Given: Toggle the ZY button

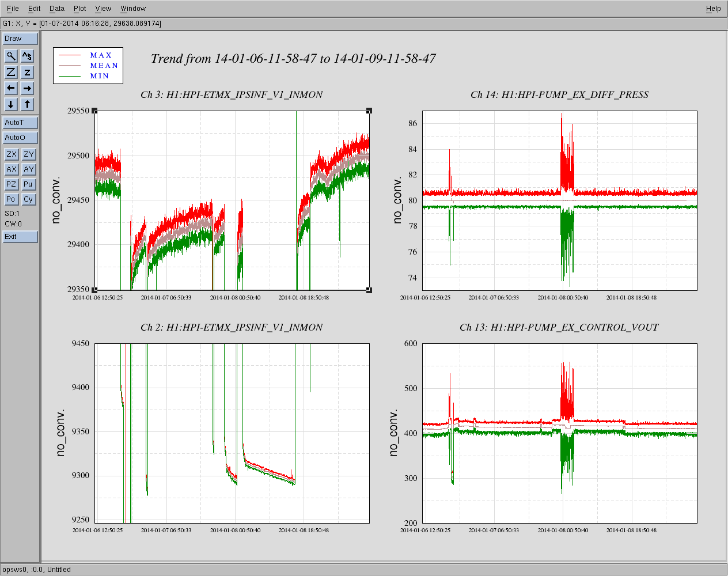Looking at the screenshot, I should pos(28,154).
